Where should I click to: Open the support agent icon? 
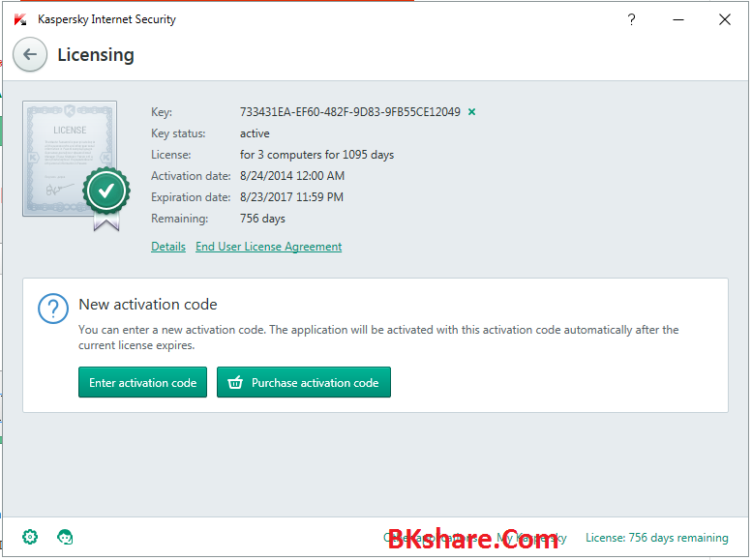coord(65,537)
